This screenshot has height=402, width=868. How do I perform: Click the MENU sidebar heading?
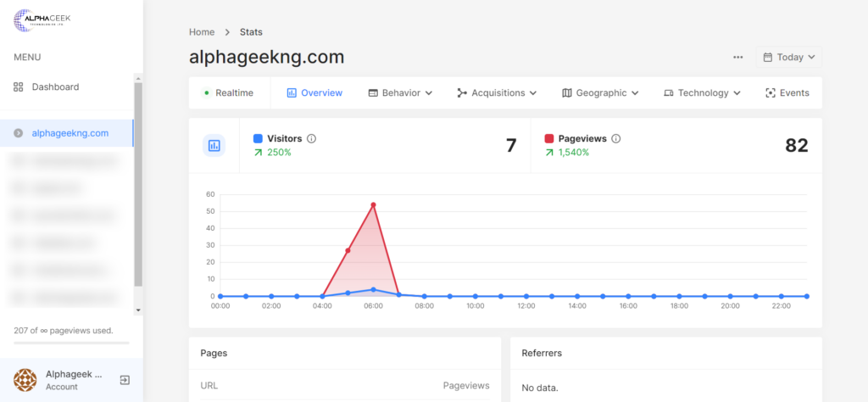pyautogui.click(x=27, y=57)
